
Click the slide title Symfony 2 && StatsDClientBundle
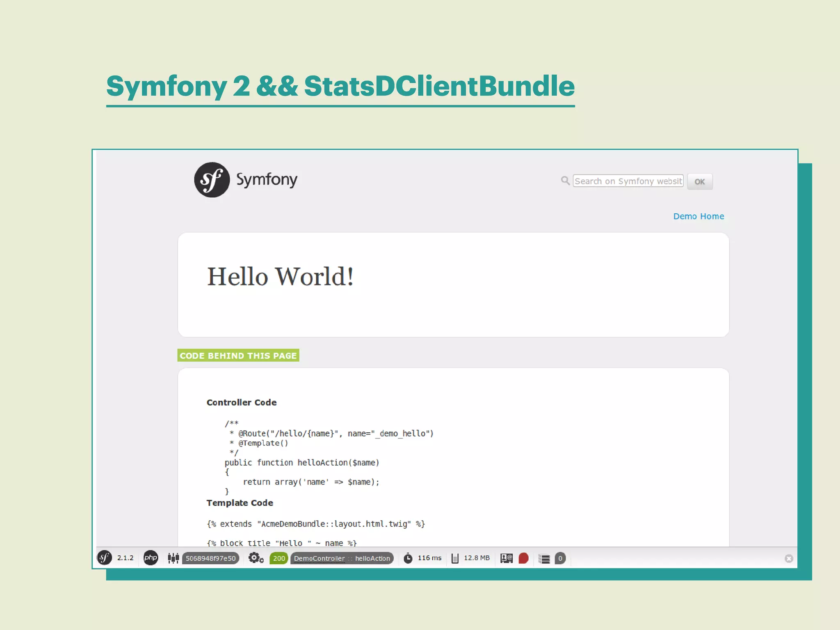pos(340,86)
